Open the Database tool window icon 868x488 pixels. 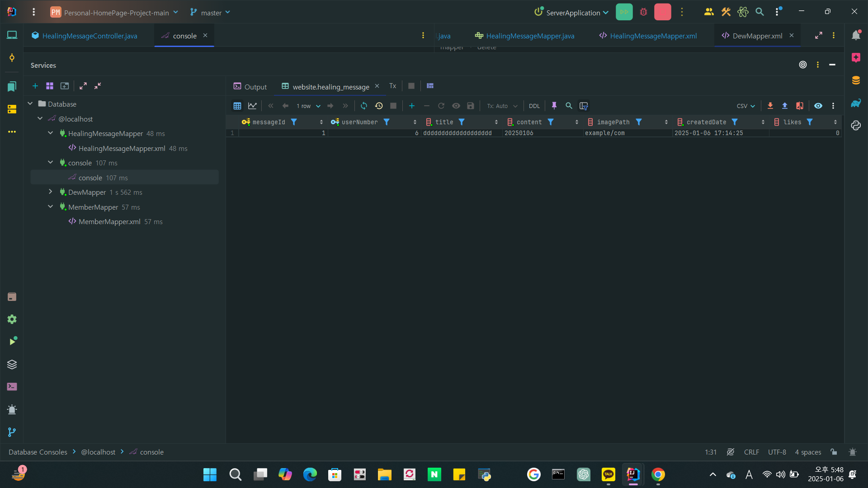(x=856, y=80)
